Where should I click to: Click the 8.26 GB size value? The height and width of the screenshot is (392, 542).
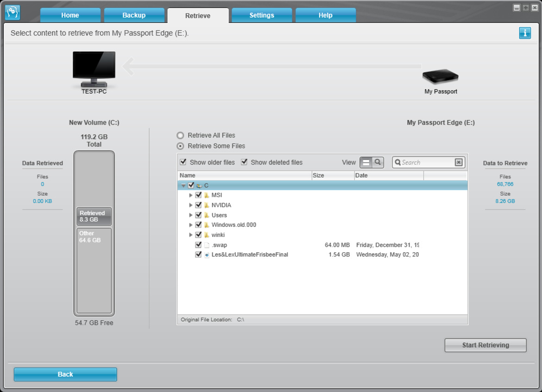coord(505,201)
